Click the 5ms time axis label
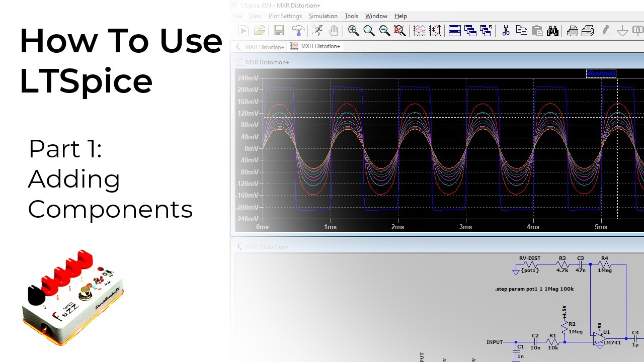 [x=601, y=227]
